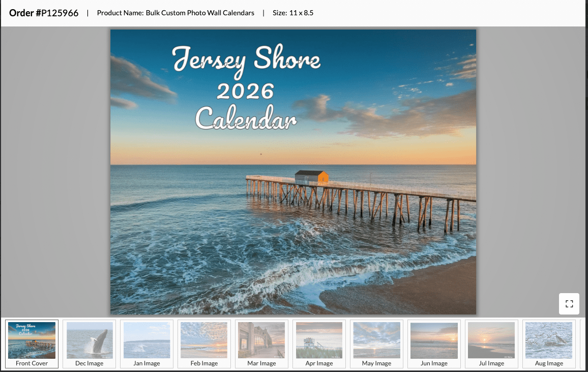Select the Jun Image thumbnail

pyautogui.click(x=434, y=340)
